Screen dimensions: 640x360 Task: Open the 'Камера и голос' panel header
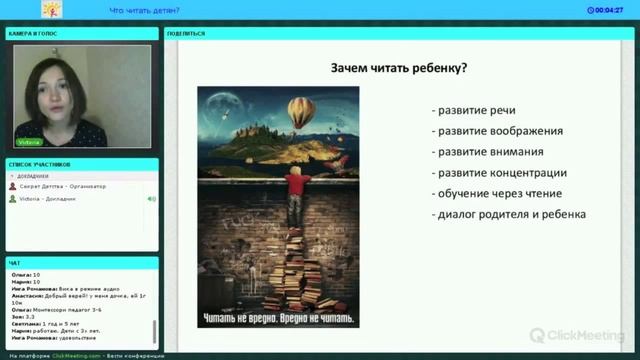[x=82, y=33]
